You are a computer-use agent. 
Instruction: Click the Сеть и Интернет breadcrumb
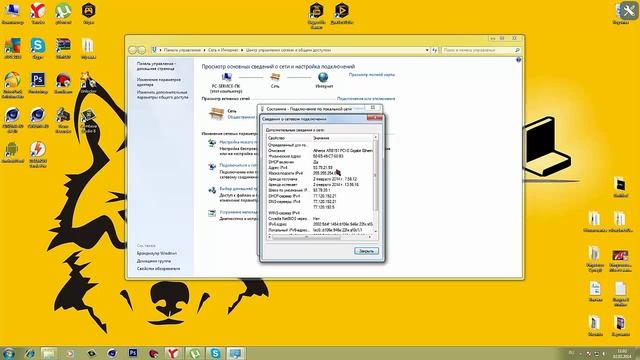pos(223,50)
